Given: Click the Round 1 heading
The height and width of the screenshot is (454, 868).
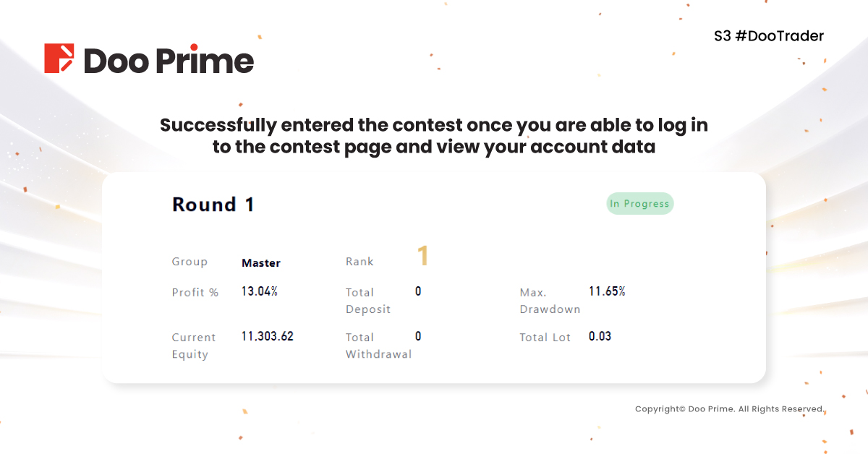Looking at the screenshot, I should (213, 205).
